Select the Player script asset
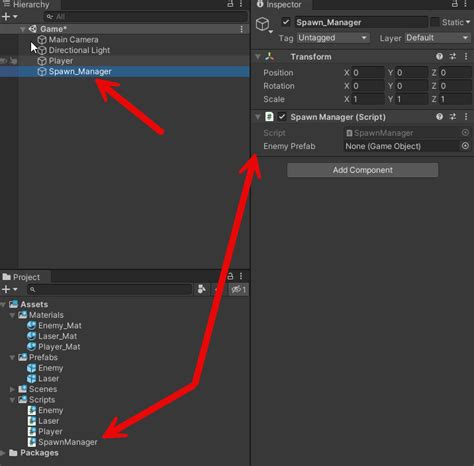The image size is (474, 466). [45, 432]
